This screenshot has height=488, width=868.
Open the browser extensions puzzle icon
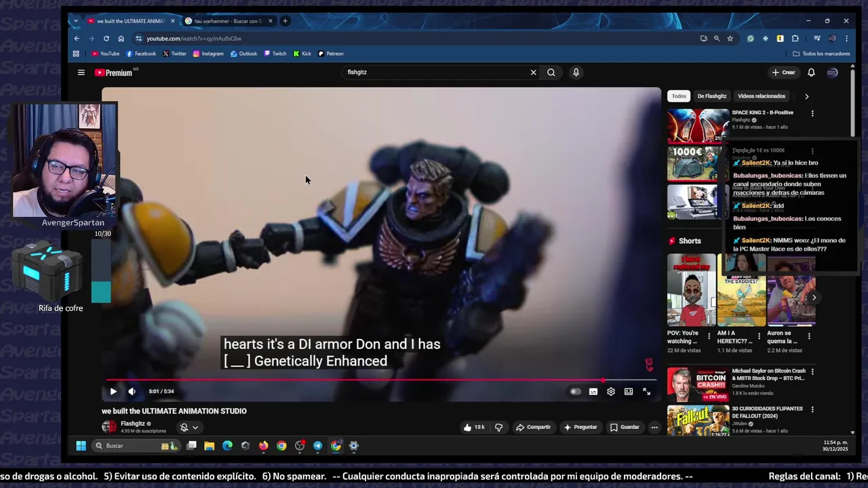coord(795,39)
